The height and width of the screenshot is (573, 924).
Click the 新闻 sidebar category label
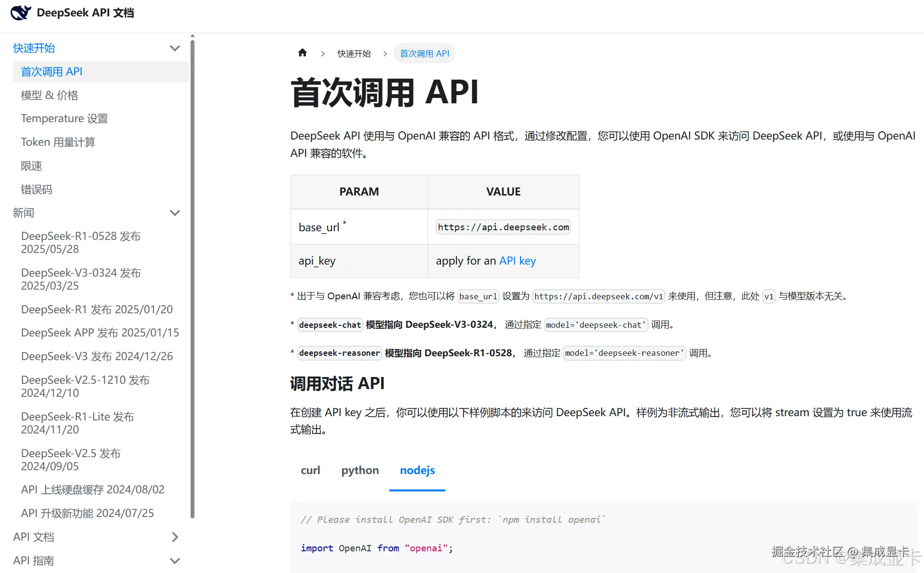coord(23,213)
